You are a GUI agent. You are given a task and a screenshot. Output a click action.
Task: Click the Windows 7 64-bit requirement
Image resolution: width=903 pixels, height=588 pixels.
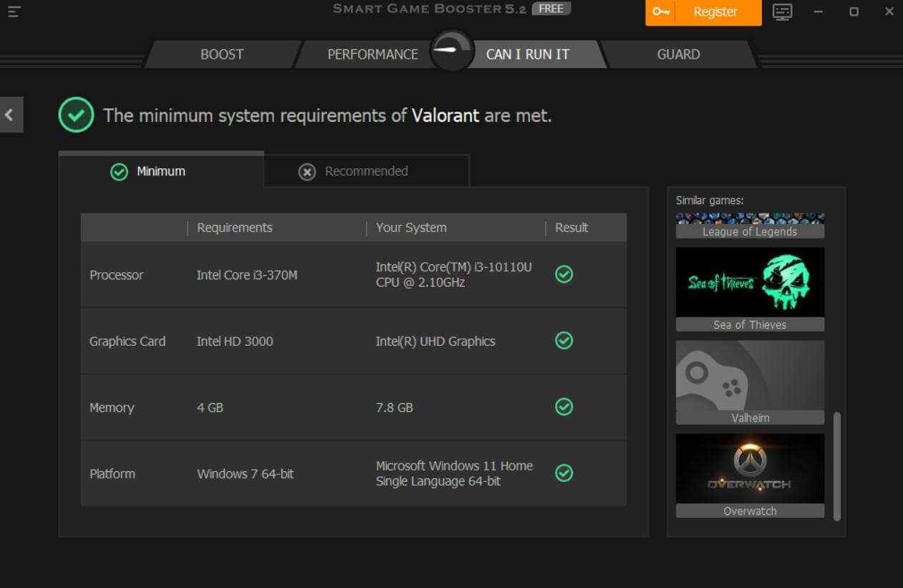click(x=246, y=473)
